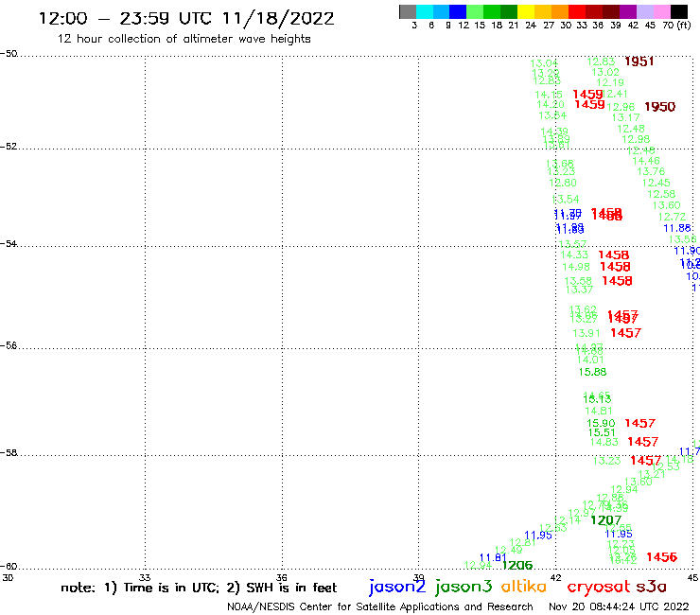Select the black swatch ending the color scale
The height and width of the screenshot is (615, 700).
pyautogui.click(x=679, y=11)
